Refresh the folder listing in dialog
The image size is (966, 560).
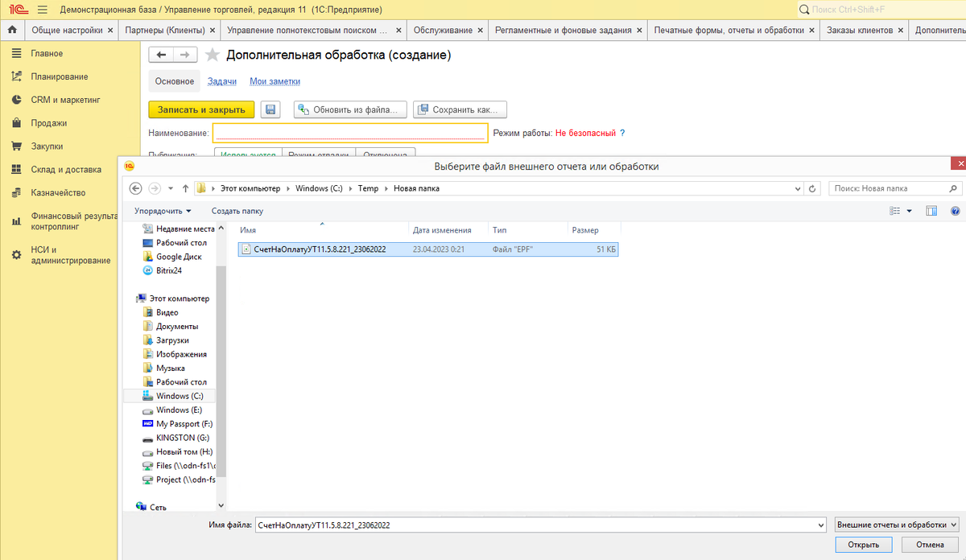pos(813,188)
